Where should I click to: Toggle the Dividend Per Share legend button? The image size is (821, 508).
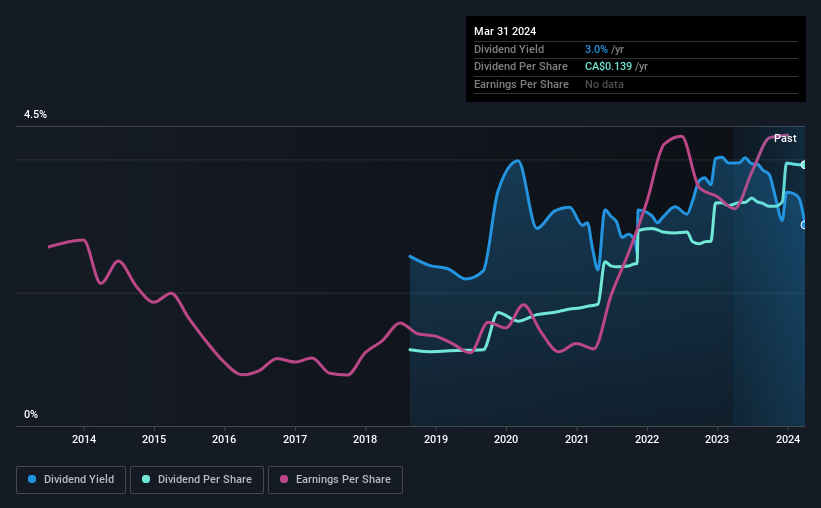click(197, 480)
